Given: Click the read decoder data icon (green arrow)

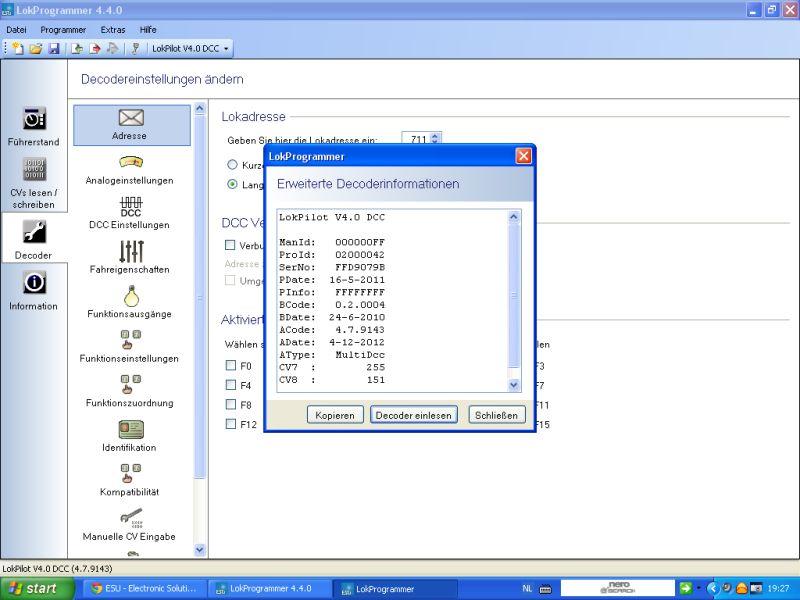Looking at the screenshot, I should click(77, 48).
